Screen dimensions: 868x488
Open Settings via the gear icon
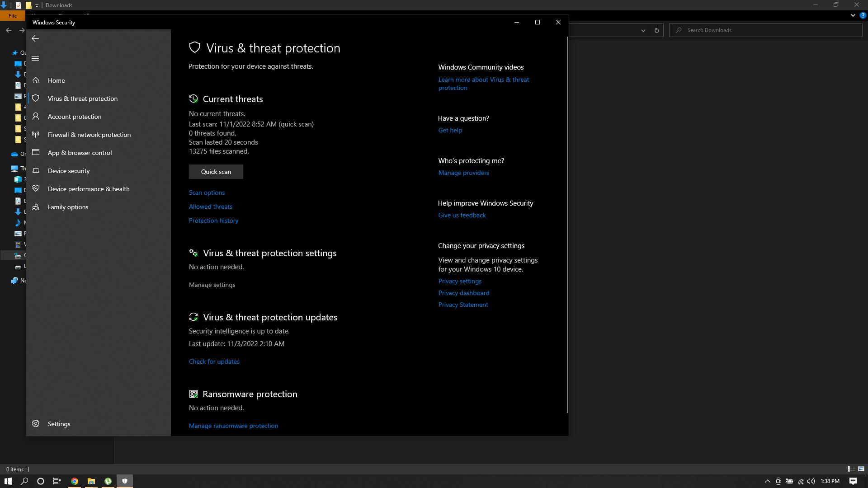pyautogui.click(x=36, y=423)
